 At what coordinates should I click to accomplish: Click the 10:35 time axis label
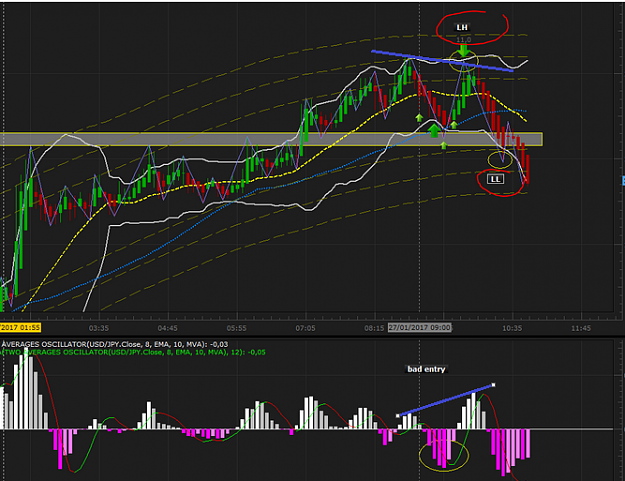(x=512, y=328)
